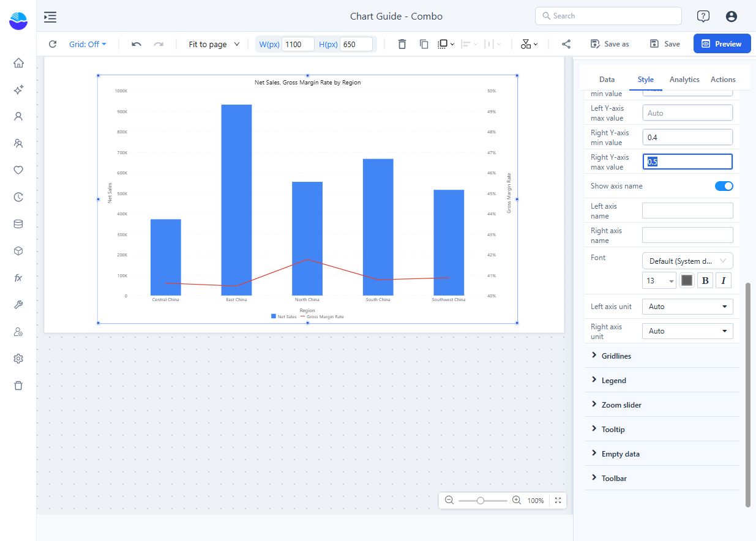Screen dimensions: 756x541
Task: Open the Grid: Off dropdown
Action: pos(88,44)
